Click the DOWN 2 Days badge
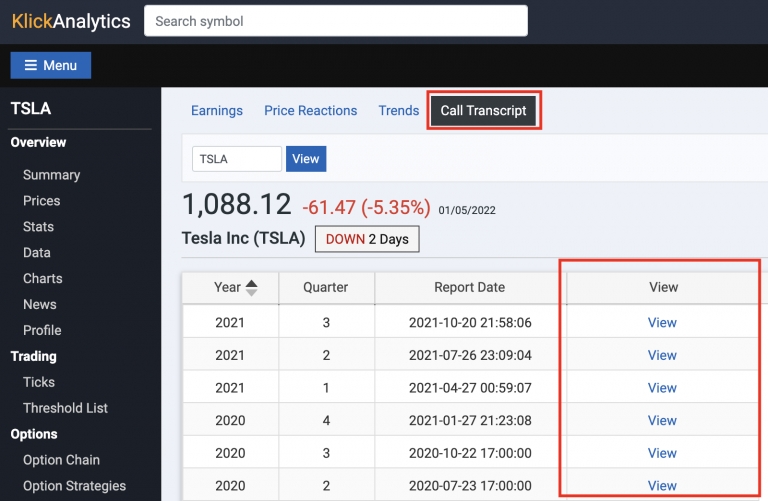 [367, 240]
